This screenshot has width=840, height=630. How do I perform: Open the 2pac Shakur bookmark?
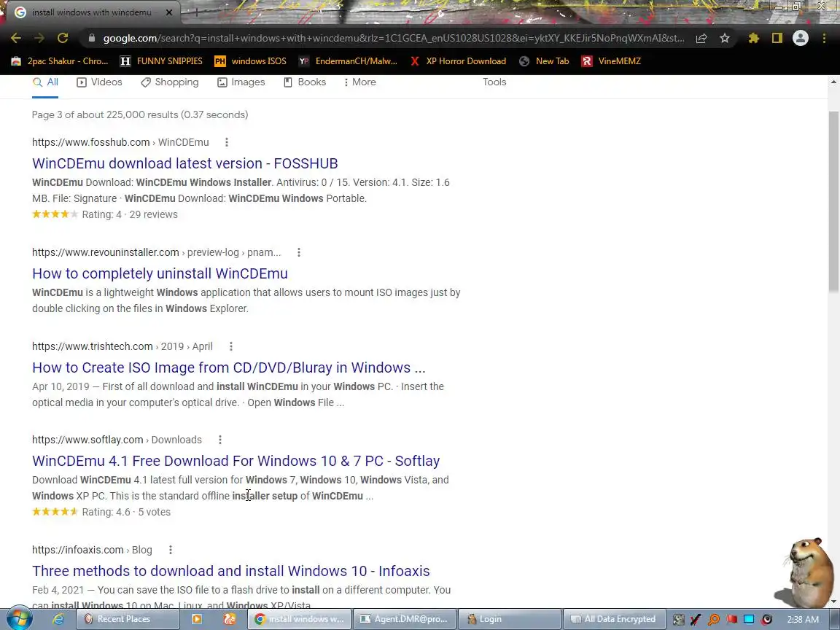coord(60,61)
